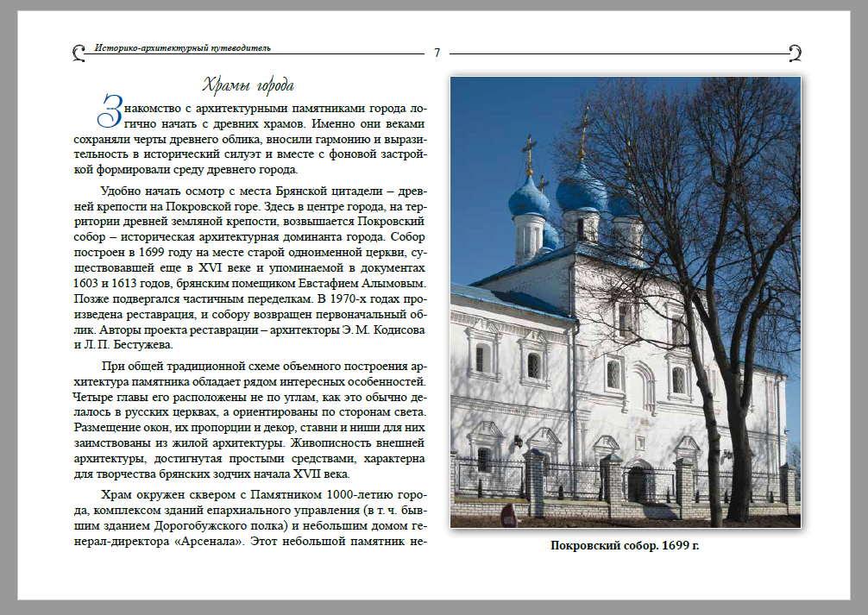
Task: Click the red sign near the fence
Action: pos(508,515)
